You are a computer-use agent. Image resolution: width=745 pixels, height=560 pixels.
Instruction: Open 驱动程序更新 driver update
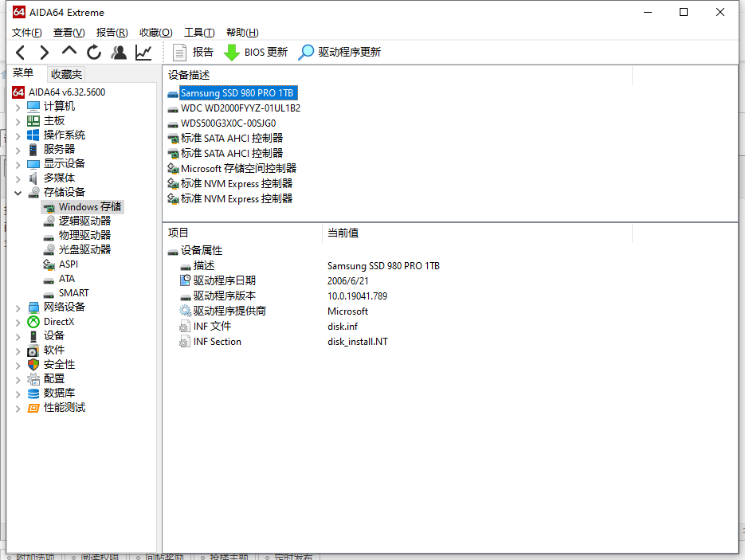click(339, 53)
